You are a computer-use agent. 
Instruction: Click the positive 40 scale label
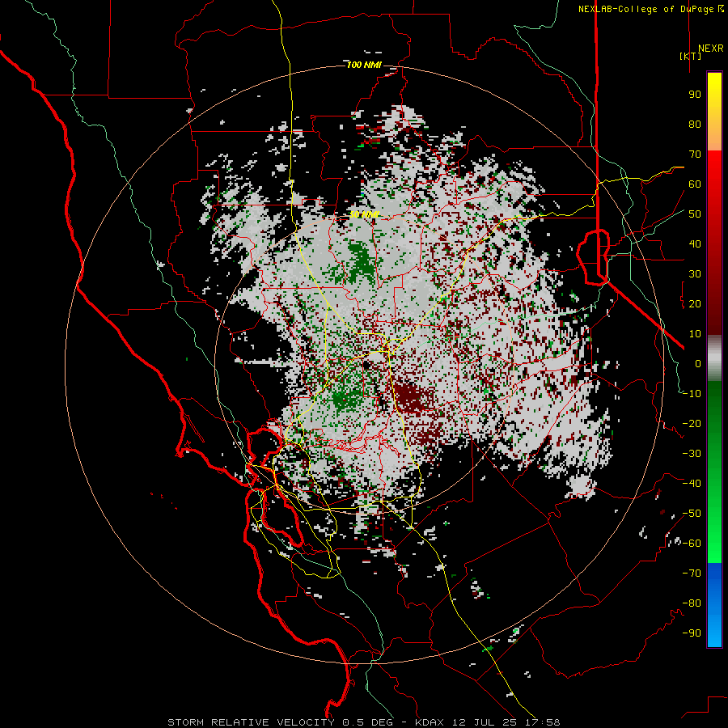[x=695, y=244]
